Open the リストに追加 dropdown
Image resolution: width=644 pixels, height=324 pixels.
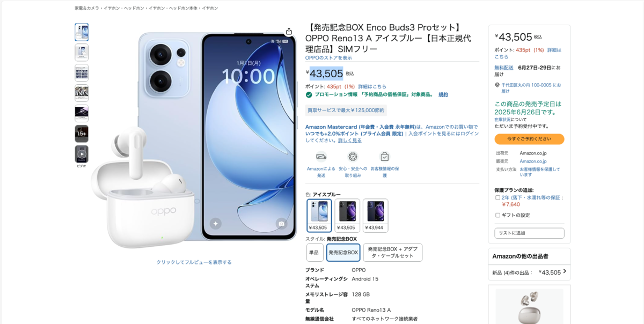click(x=529, y=233)
